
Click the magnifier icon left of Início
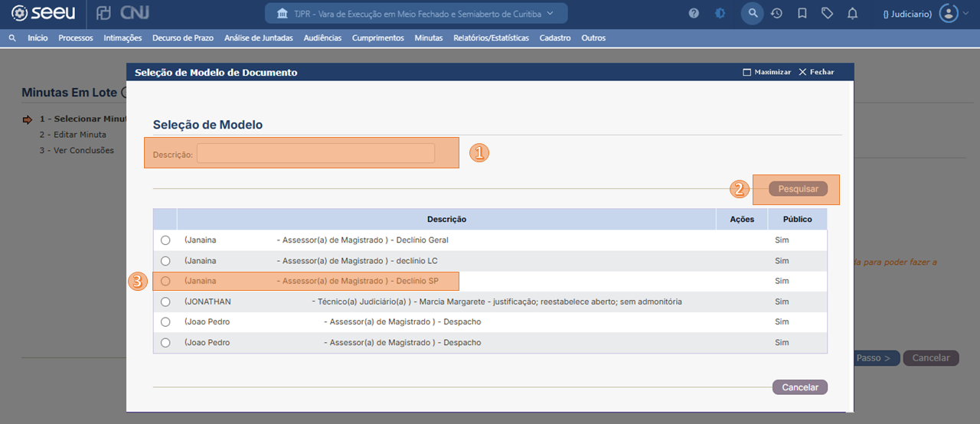[12, 38]
